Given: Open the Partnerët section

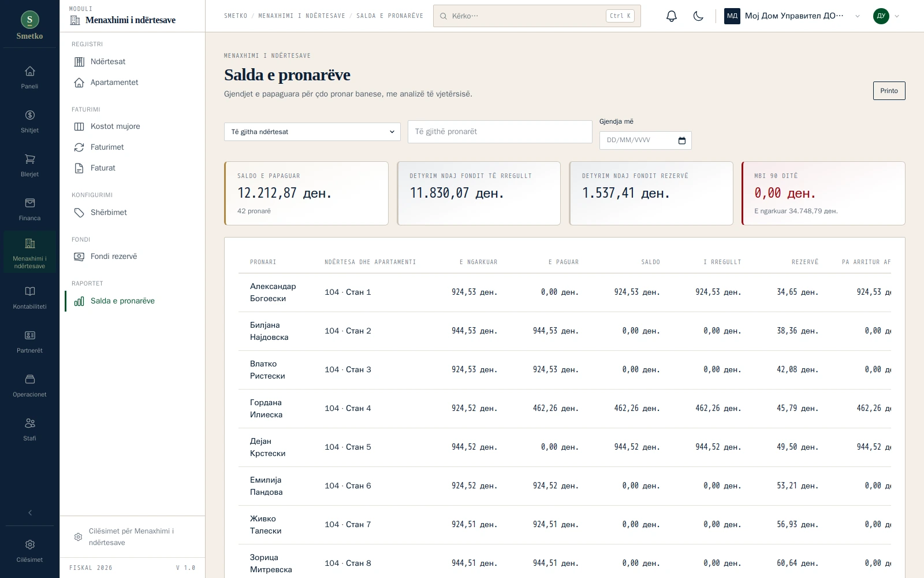Looking at the screenshot, I should pyautogui.click(x=29, y=342).
